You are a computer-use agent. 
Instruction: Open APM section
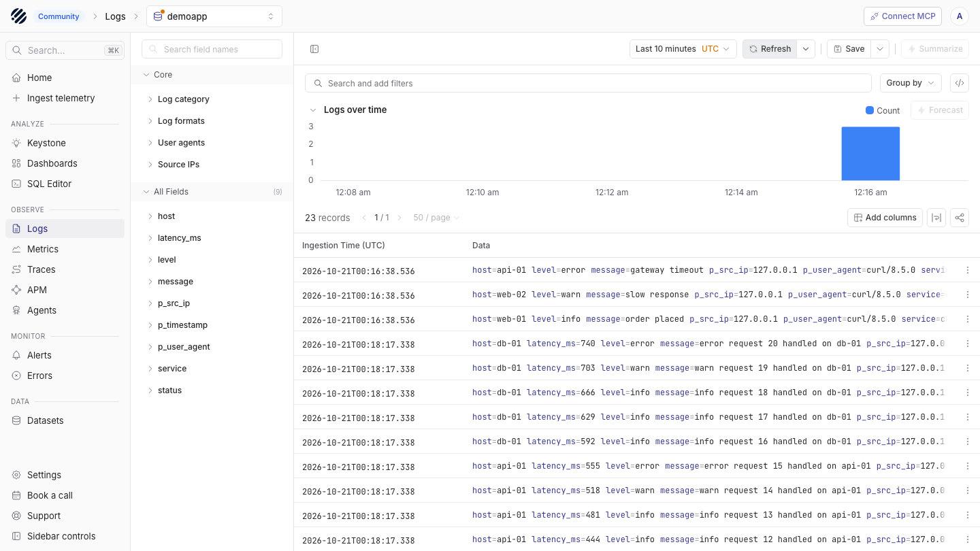[65, 290]
